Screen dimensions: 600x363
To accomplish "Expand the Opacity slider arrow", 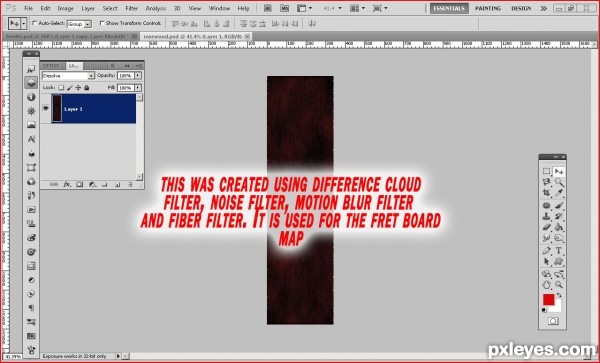I will [x=138, y=76].
